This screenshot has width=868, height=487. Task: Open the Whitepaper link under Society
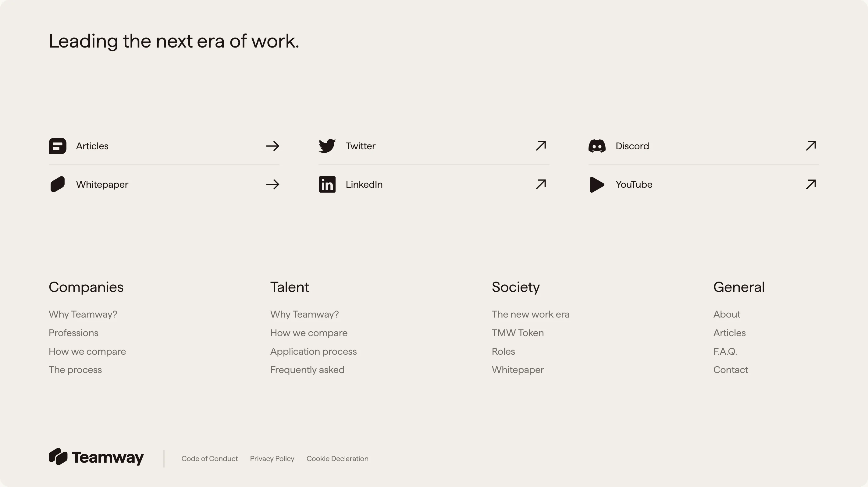point(518,369)
